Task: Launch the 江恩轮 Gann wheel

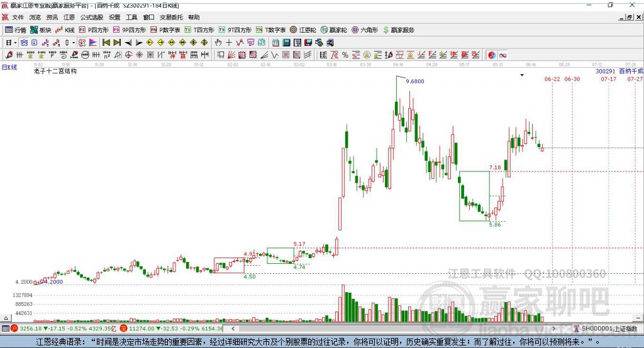Action: click(x=303, y=30)
